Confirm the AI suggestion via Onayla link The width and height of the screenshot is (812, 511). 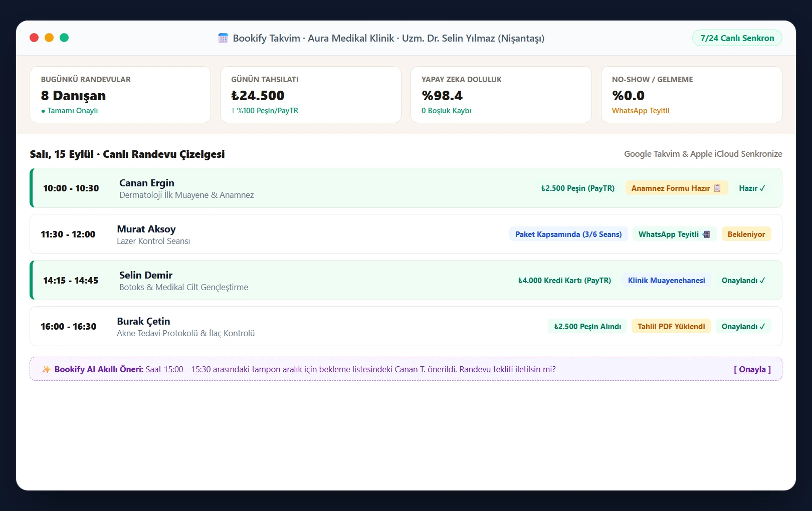point(752,369)
